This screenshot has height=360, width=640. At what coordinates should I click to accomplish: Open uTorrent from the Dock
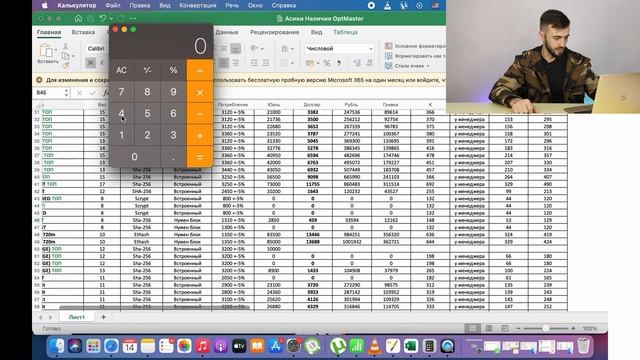338,346
